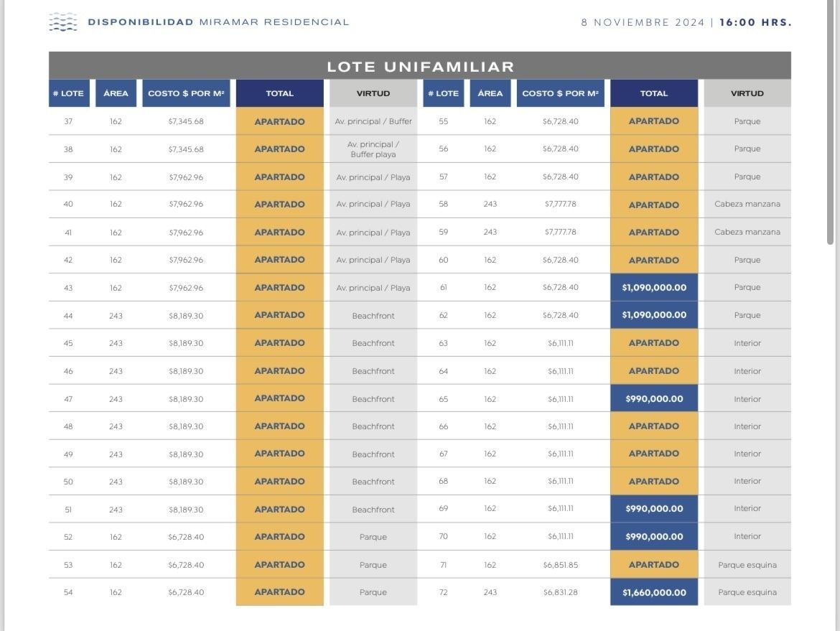Click the left ÁREA column header

(116, 93)
